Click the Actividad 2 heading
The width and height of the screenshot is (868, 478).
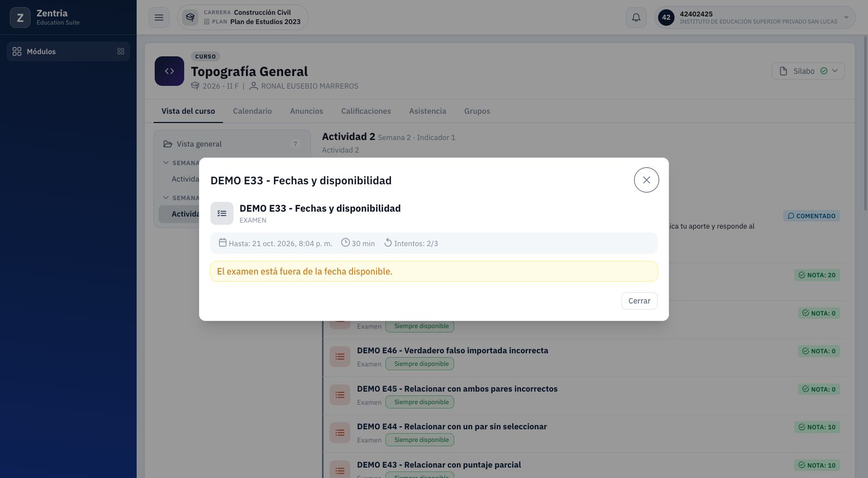coord(348,137)
